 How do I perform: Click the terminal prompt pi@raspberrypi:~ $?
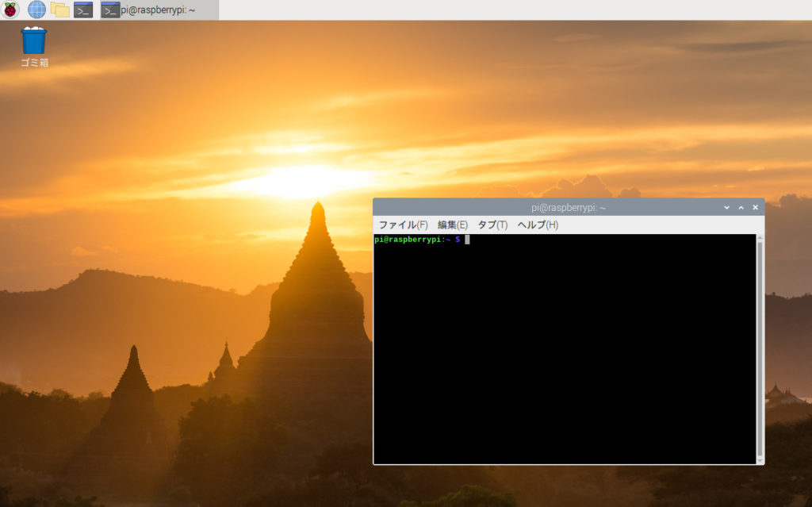pyautogui.click(x=417, y=240)
